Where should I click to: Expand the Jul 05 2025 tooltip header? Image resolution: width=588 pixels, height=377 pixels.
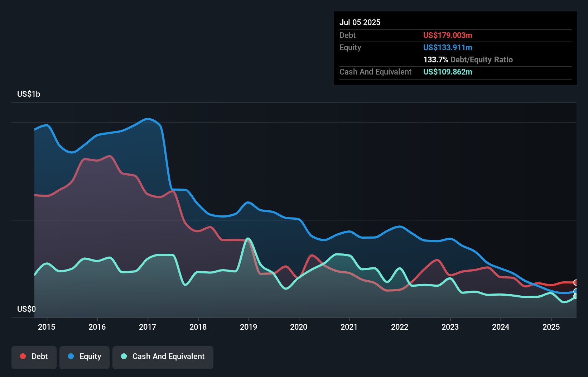point(360,22)
